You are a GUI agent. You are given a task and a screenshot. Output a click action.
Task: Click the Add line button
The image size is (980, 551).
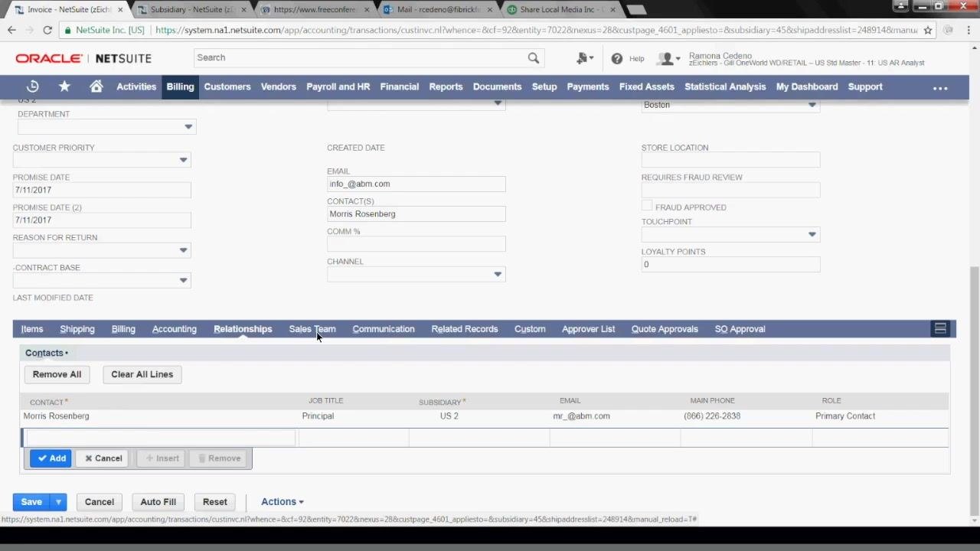51,458
